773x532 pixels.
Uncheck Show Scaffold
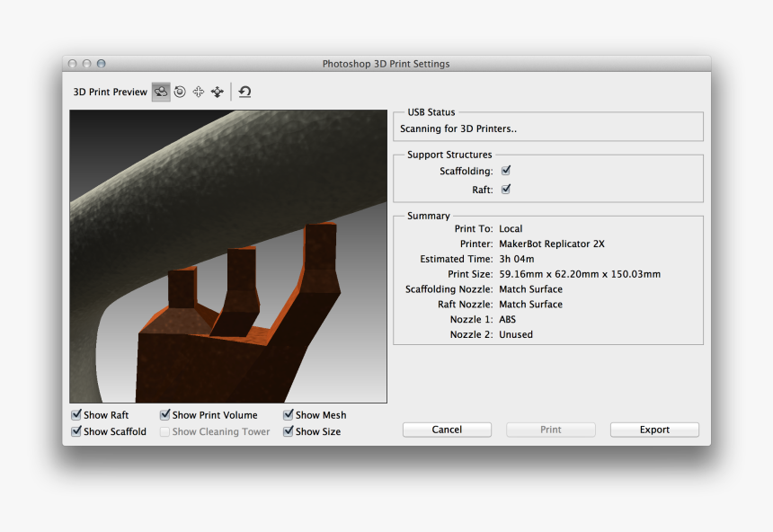pyautogui.click(x=76, y=431)
